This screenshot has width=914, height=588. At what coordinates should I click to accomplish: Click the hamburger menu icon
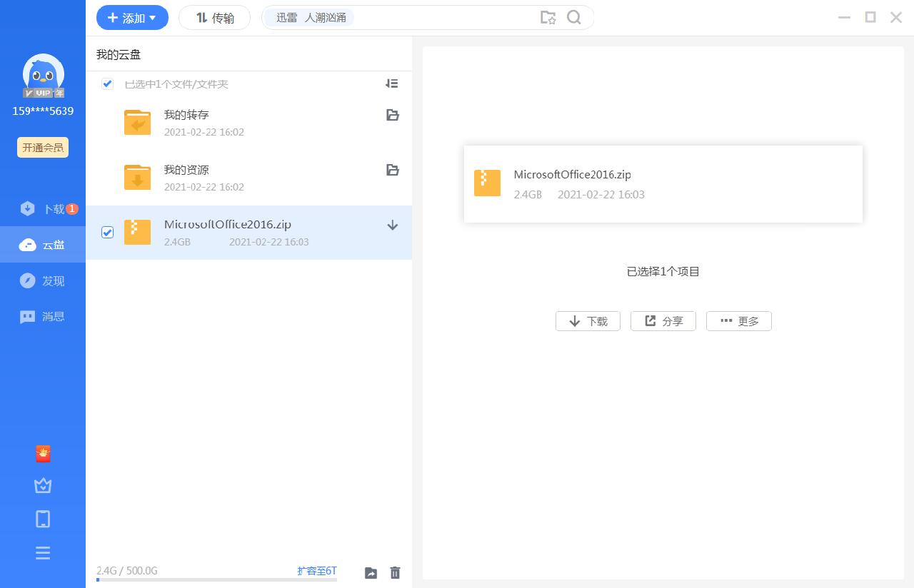coord(43,552)
